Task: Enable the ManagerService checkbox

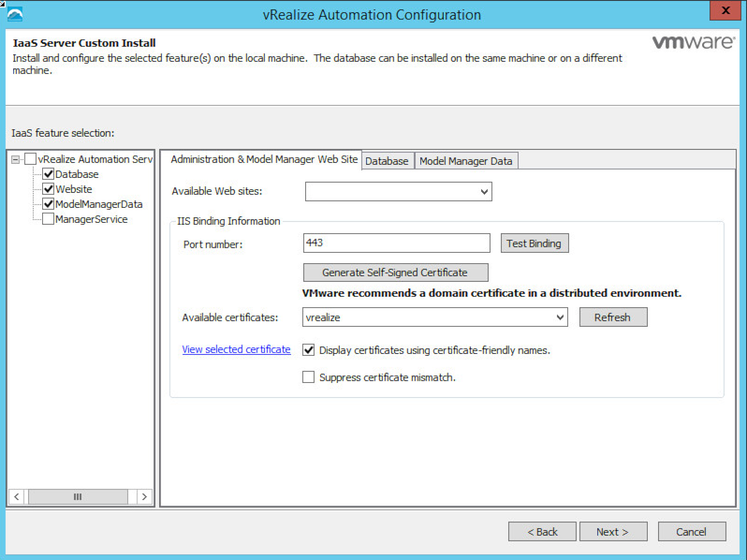Action: pos(49,219)
